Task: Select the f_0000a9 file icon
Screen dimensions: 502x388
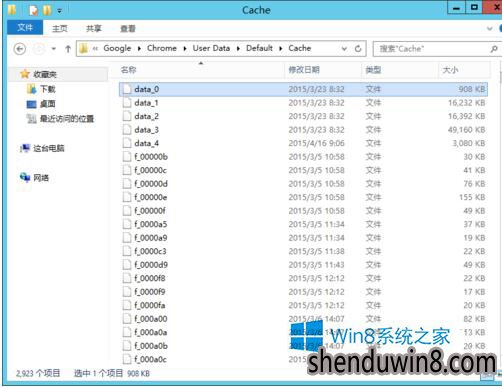Action: (127, 238)
